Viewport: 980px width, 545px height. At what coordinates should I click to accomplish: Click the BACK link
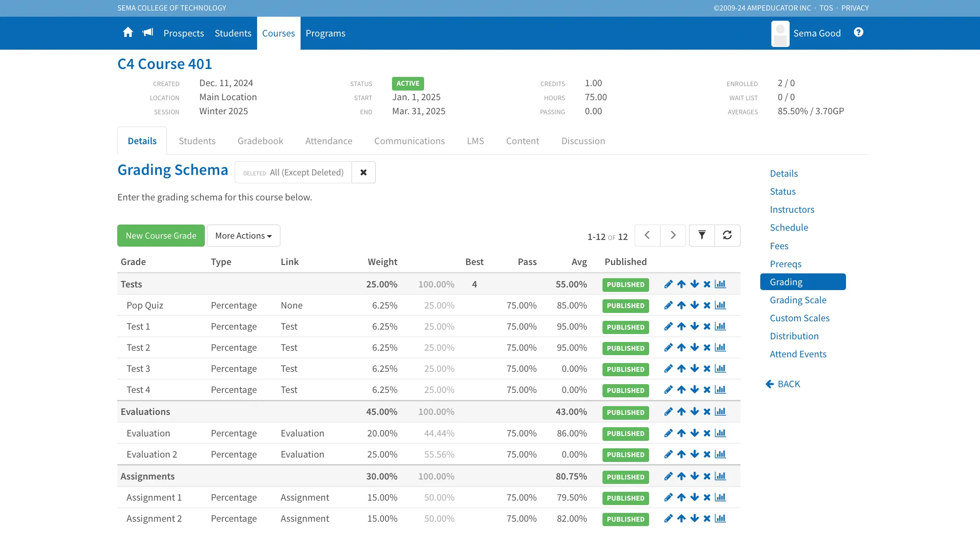(x=783, y=384)
